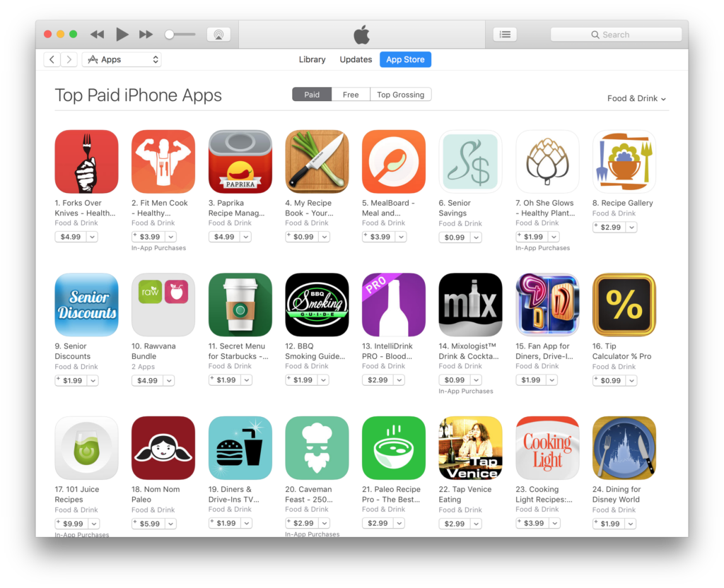The height and width of the screenshot is (588, 724).
Task: Open the BBQ Smoking Guide icon
Action: point(317,305)
